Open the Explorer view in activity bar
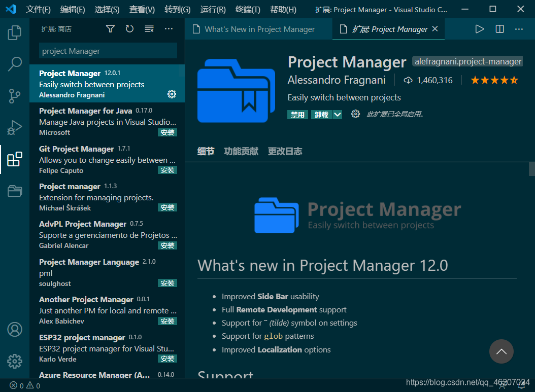Image resolution: width=535 pixels, height=392 pixels. [15, 32]
